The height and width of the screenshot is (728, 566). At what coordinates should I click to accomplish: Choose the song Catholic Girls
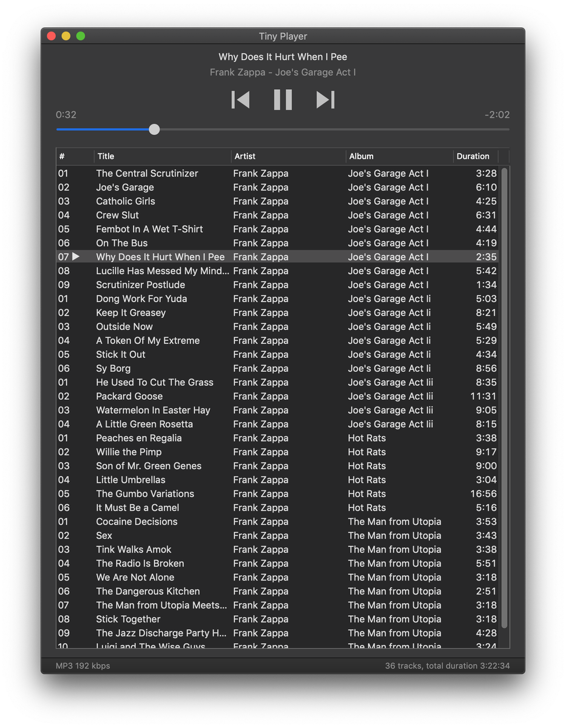point(277,201)
